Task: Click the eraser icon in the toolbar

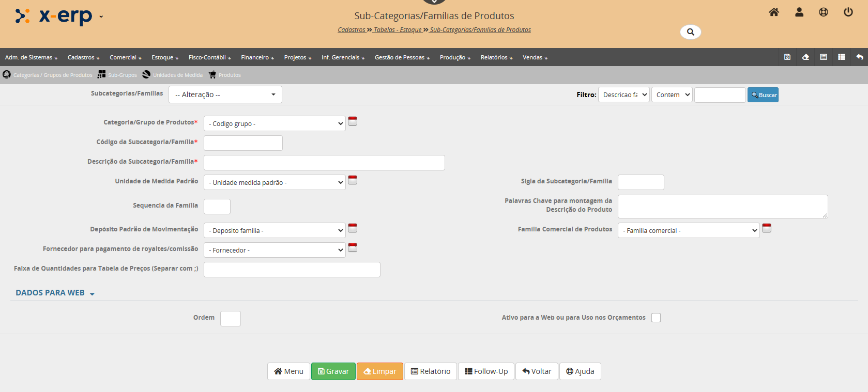Action: (805, 57)
